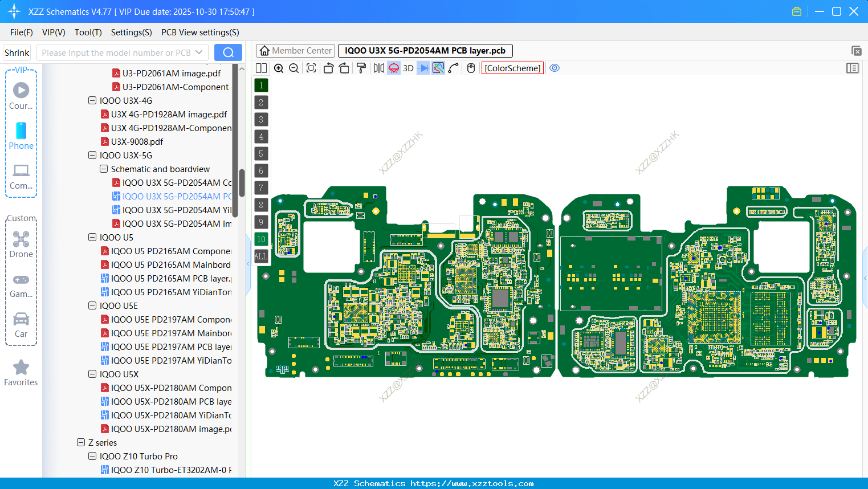Activate the mirror flip board tool
The image size is (868, 489).
377,68
